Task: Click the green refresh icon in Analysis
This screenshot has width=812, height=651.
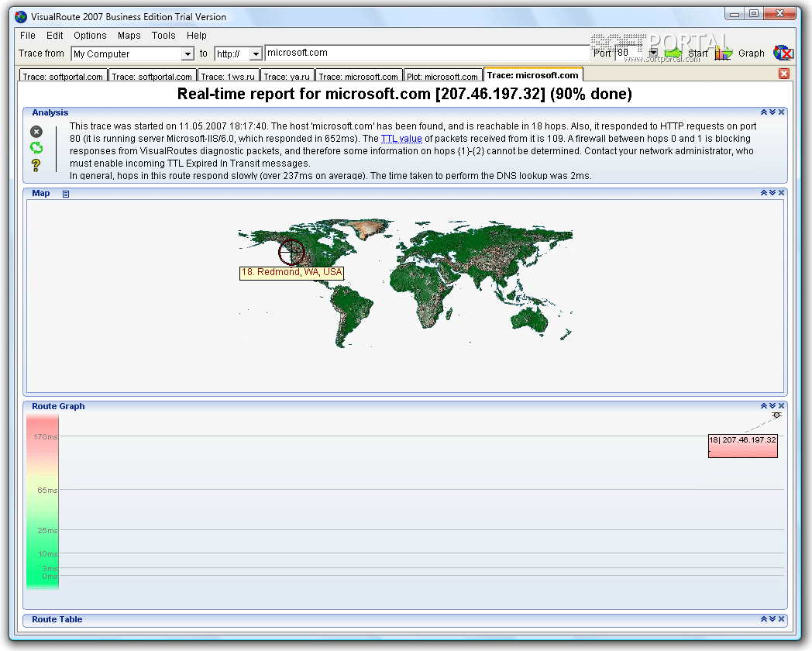Action: [36, 148]
